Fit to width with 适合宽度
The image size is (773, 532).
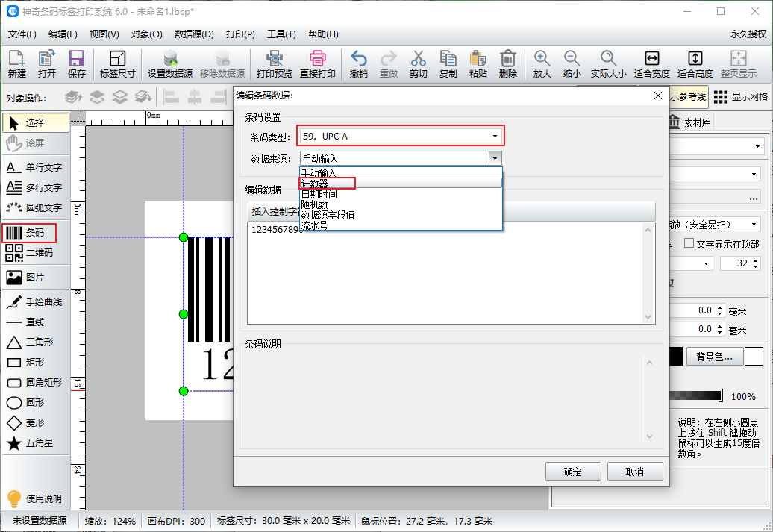click(651, 64)
